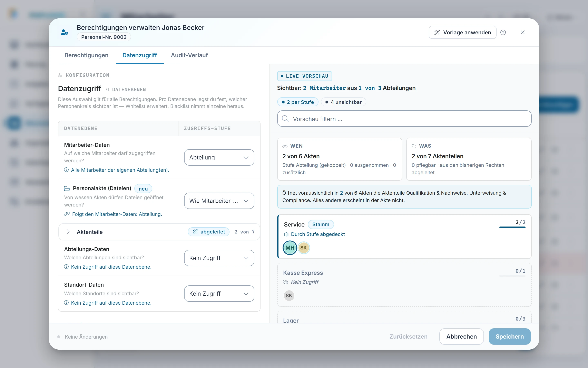Screen dimensions: 588x368
Task: Click the neu badge on Personalakte
Action: pyautogui.click(x=143, y=189)
